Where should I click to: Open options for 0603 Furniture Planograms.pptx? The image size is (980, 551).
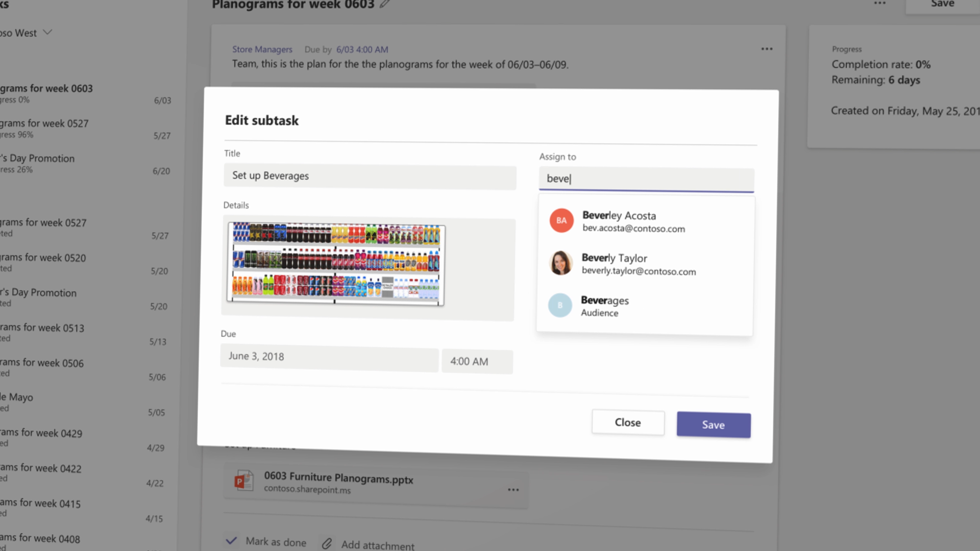coord(513,490)
